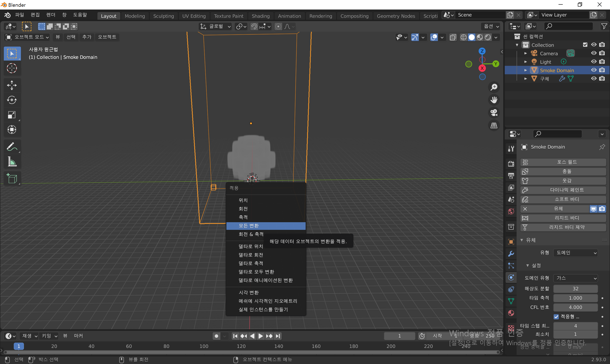Open the Scene properties tab
This screenshot has height=364, width=610.
[511, 199]
